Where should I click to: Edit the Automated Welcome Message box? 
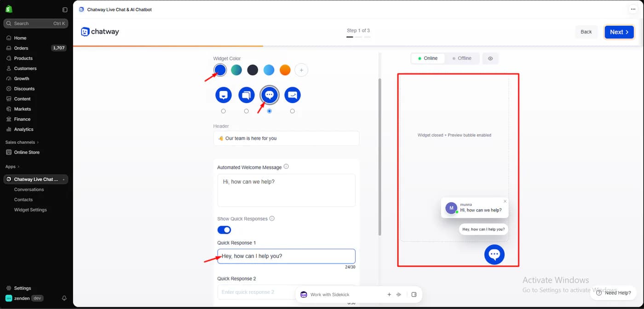286,190
